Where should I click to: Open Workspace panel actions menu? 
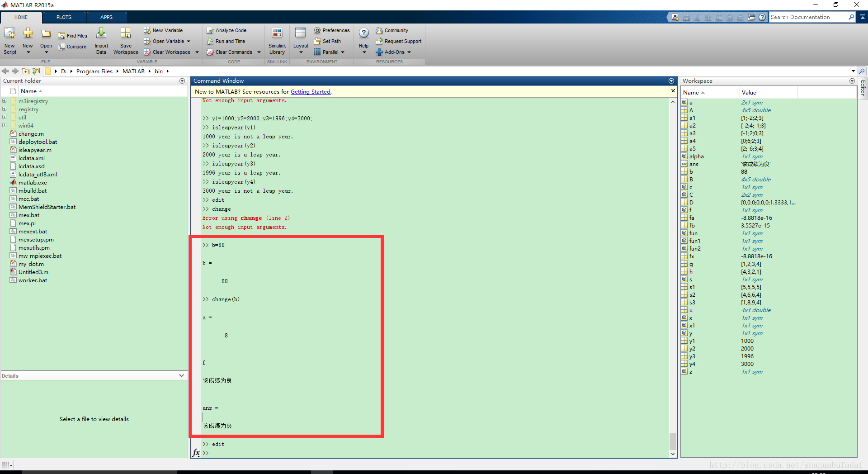tap(852, 81)
